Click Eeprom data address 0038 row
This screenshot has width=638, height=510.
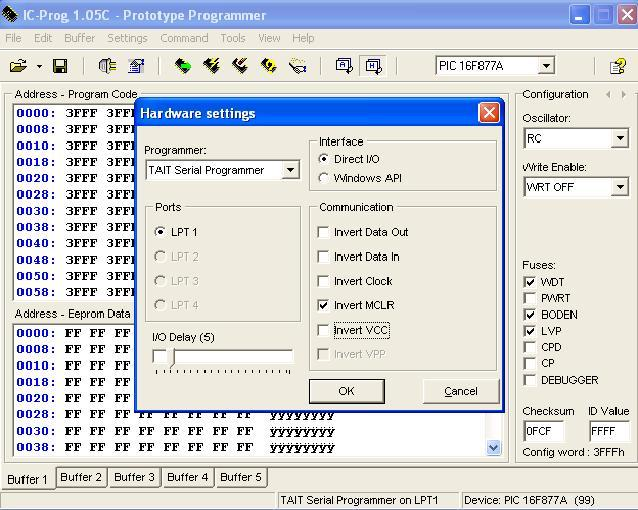click(175, 447)
